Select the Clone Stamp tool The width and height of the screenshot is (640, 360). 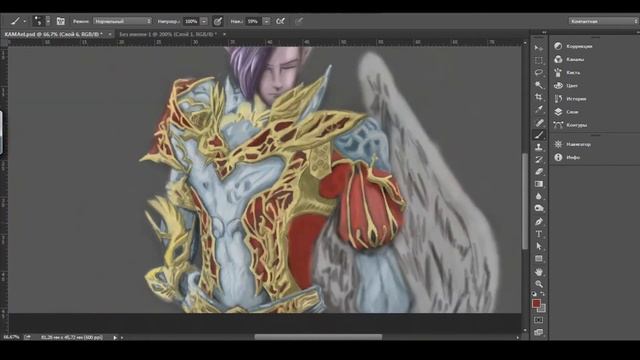click(x=539, y=147)
